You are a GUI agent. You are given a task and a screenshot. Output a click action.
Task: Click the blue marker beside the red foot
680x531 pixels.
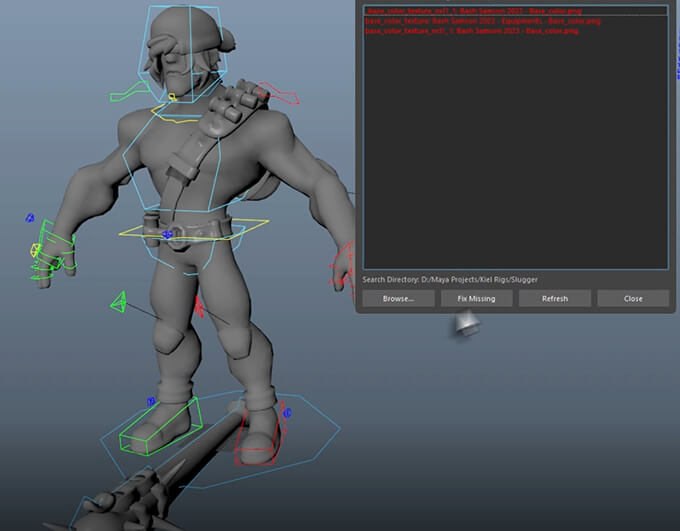(x=286, y=412)
